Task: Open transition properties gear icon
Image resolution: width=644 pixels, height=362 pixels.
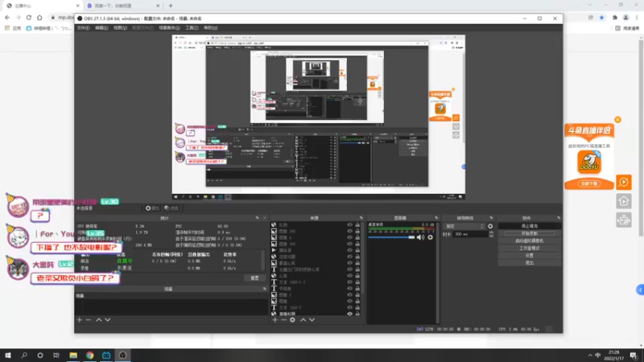Action: (490, 226)
